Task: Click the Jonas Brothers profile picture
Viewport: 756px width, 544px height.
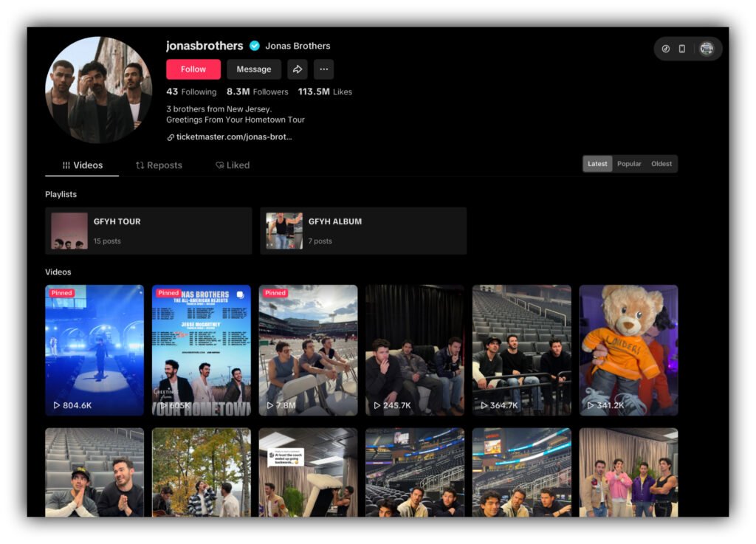Action: [x=98, y=90]
